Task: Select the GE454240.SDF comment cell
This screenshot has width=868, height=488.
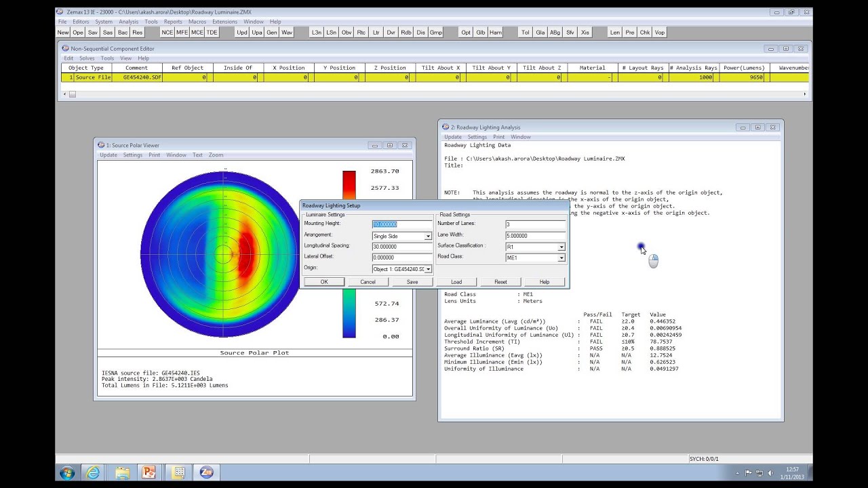Action: [x=136, y=77]
